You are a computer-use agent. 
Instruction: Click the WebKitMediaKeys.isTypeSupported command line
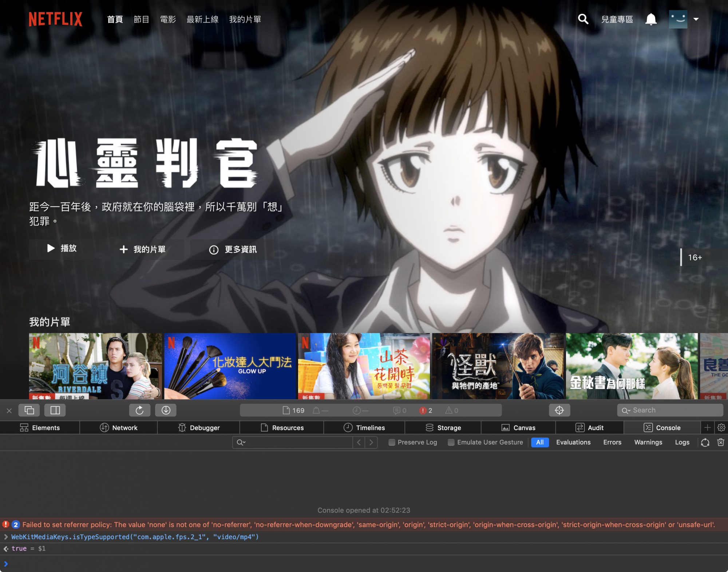(135, 537)
